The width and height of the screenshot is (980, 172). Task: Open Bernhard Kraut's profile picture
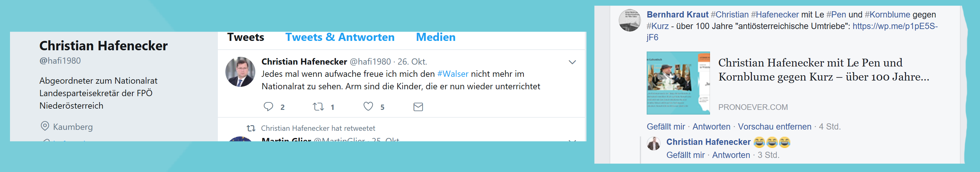630,20
